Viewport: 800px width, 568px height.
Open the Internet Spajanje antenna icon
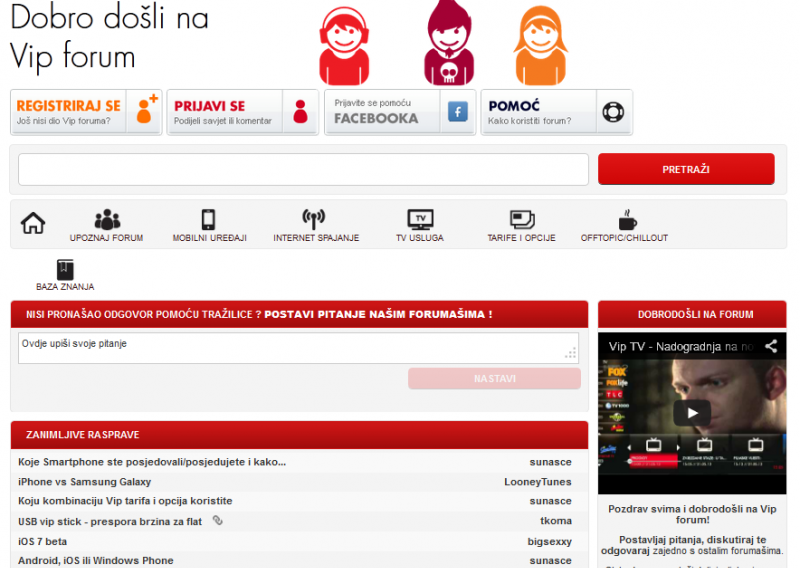click(314, 219)
